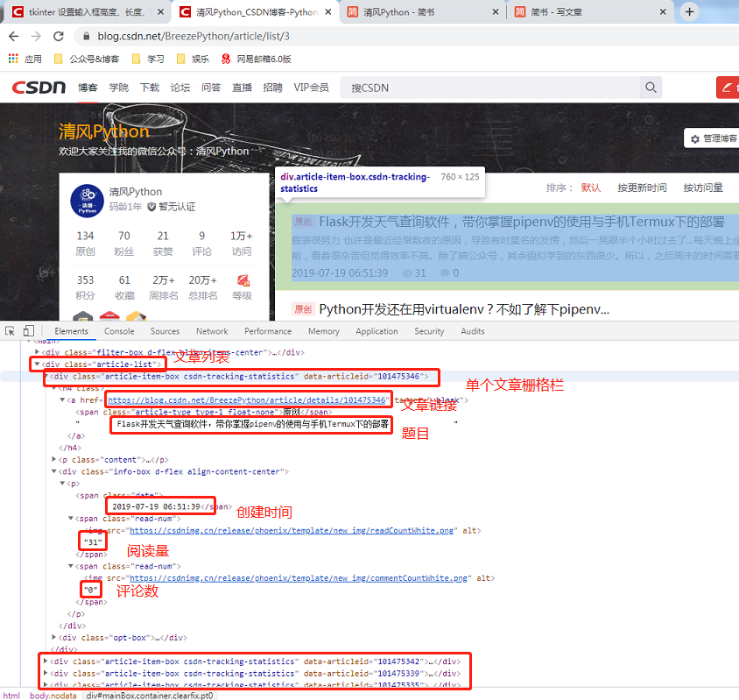This screenshot has width=739, height=700.
Task: Click the CSDN search magnifier icon
Action: (x=651, y=88)
